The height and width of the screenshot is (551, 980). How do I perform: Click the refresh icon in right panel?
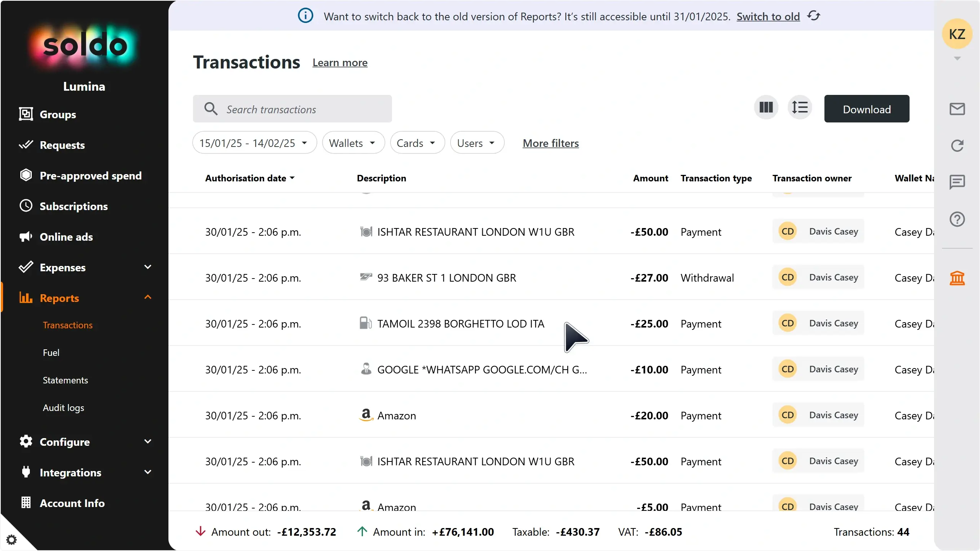point(957,145)
